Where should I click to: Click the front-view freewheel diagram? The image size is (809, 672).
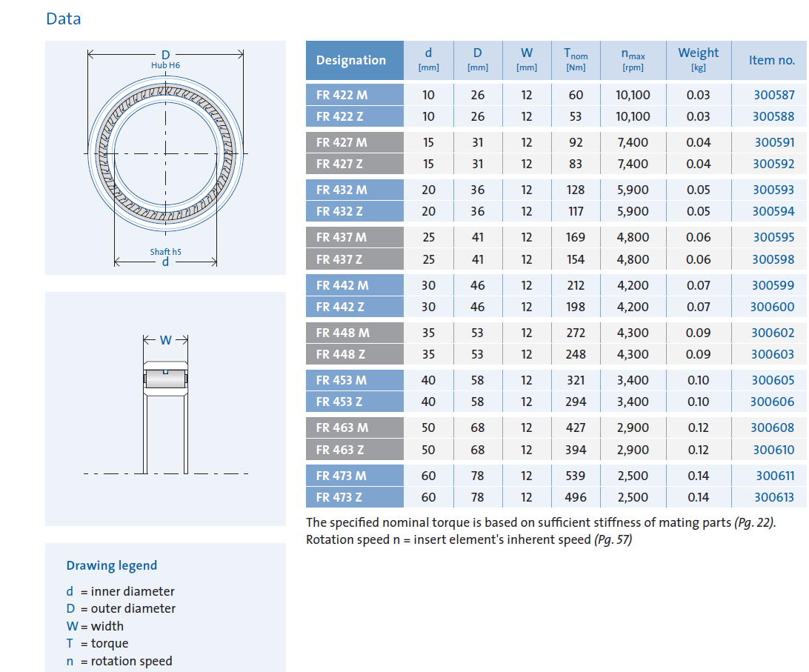click(166, 158)
